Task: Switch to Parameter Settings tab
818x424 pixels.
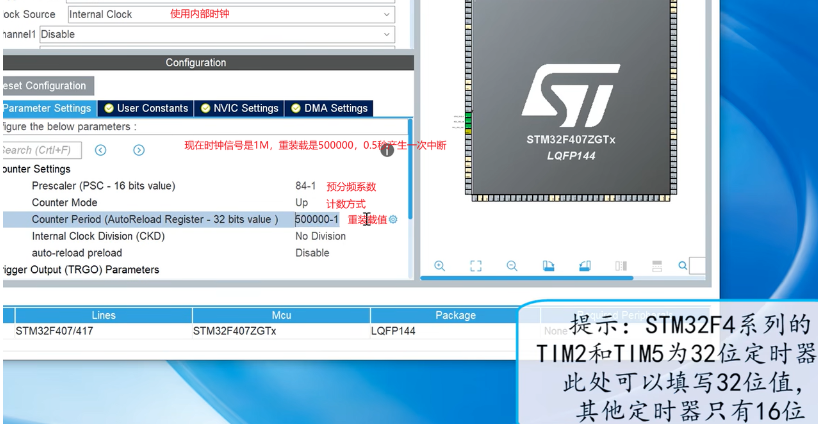Action: [49, 108]
